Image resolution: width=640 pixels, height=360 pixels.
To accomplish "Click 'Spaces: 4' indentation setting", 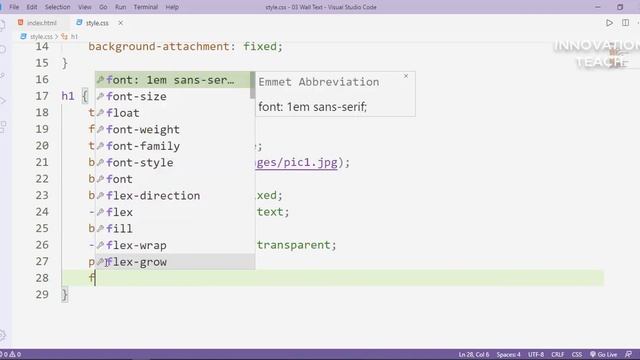I will 508,354.
